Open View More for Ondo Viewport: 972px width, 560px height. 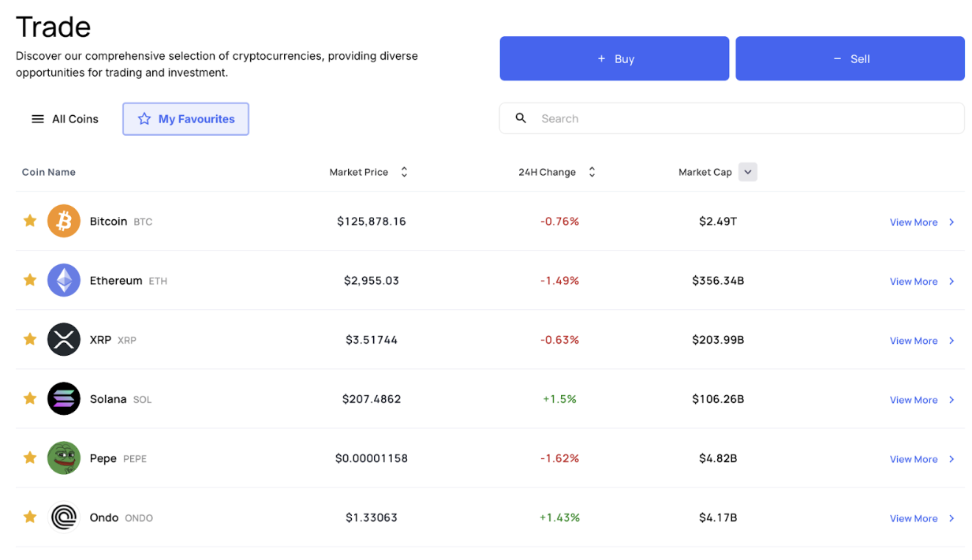914,518
